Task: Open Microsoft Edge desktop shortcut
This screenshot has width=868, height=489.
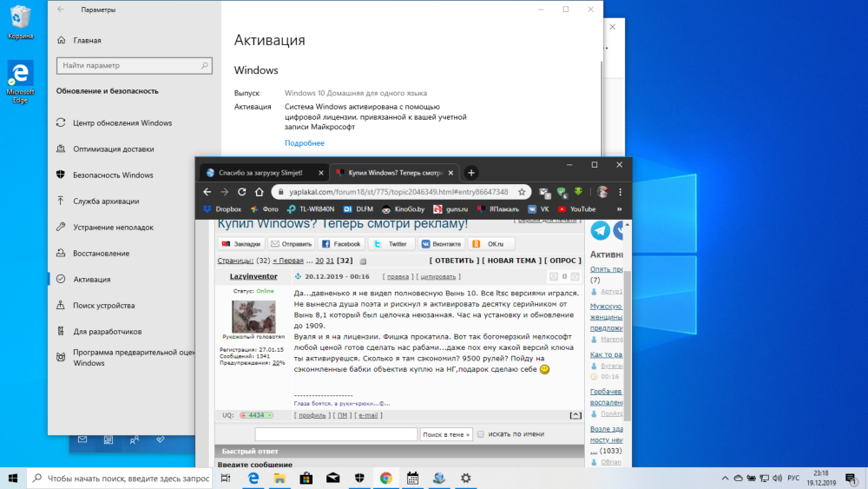Action: coord(21,82)
